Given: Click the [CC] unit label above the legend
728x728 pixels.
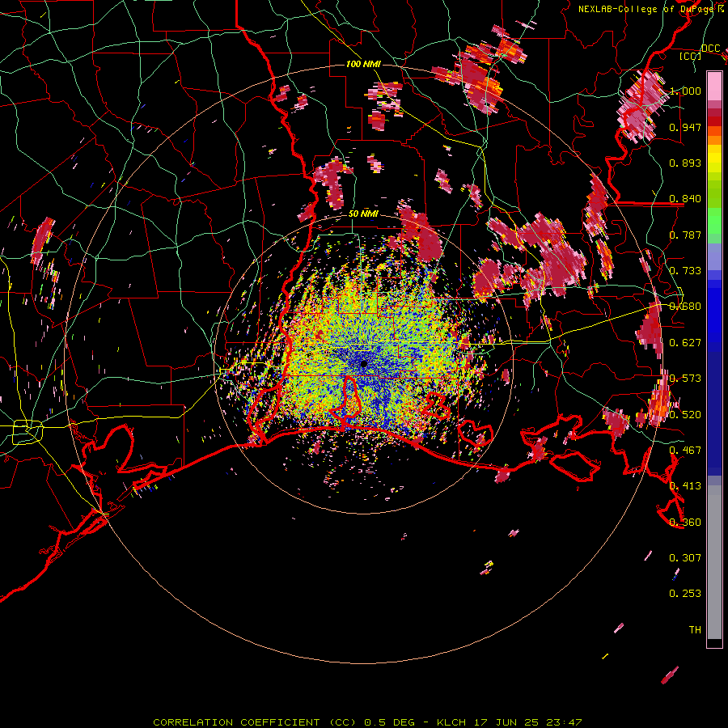Looking at the screenshot, I should point(690,56).
